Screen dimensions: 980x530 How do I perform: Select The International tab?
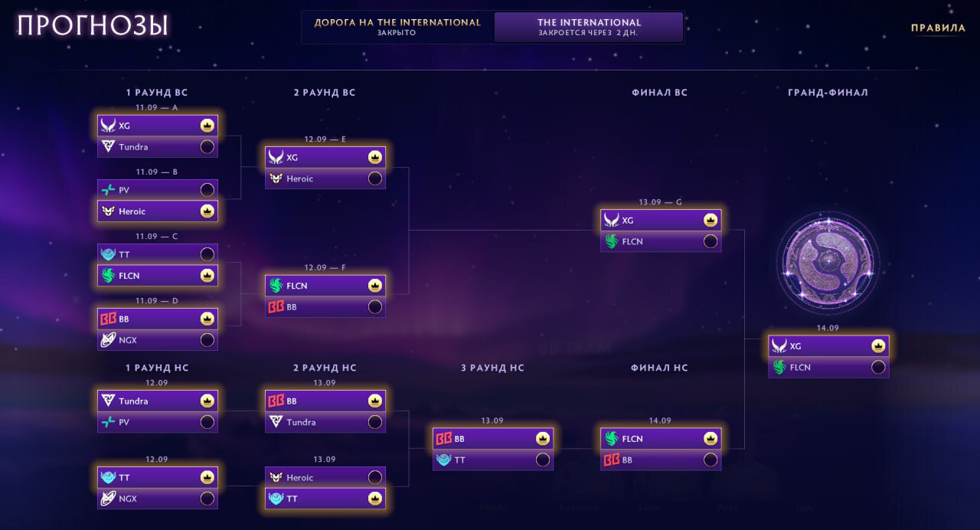pyautogui.click(x=589, y=27)
